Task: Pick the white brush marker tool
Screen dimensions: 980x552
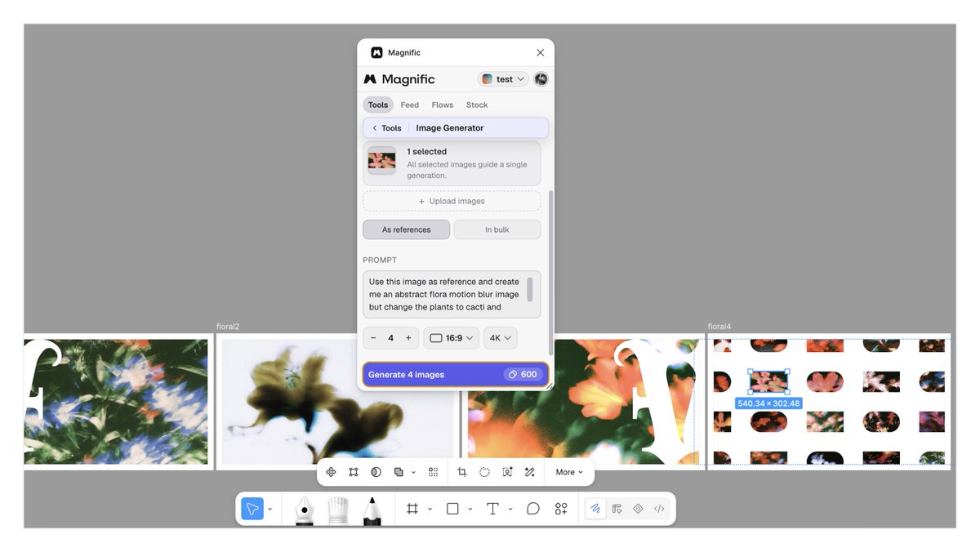Action: click(338, 510)
